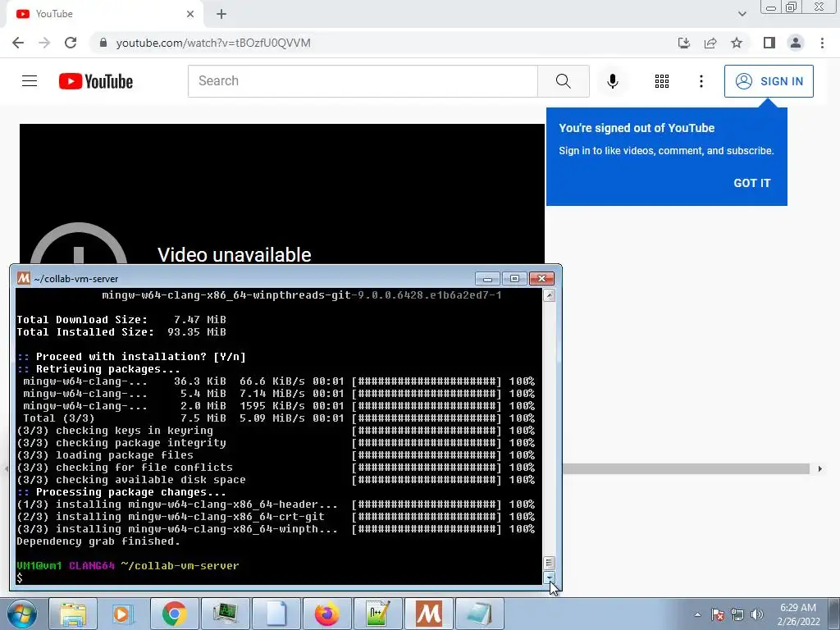The height and width of the screenshot is (630, 840).
Task: Maximize the collab-vm-server terminal window
Action: [x=515, y=279]
